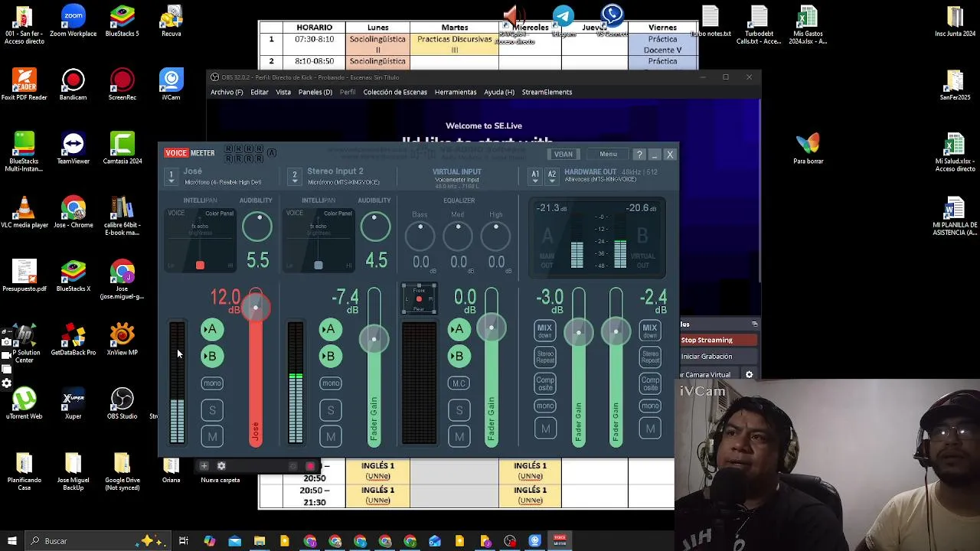The width and height of the screenshot is (980, 551).
Task: Open XnView MP desktop icon
Action: (122, 340)
